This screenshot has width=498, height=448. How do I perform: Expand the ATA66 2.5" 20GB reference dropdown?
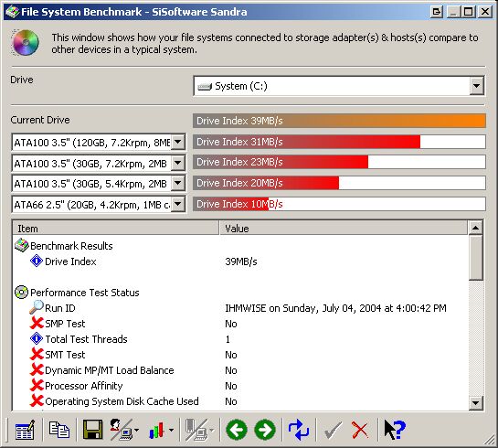pyautogui.click(x=178, y=204)
